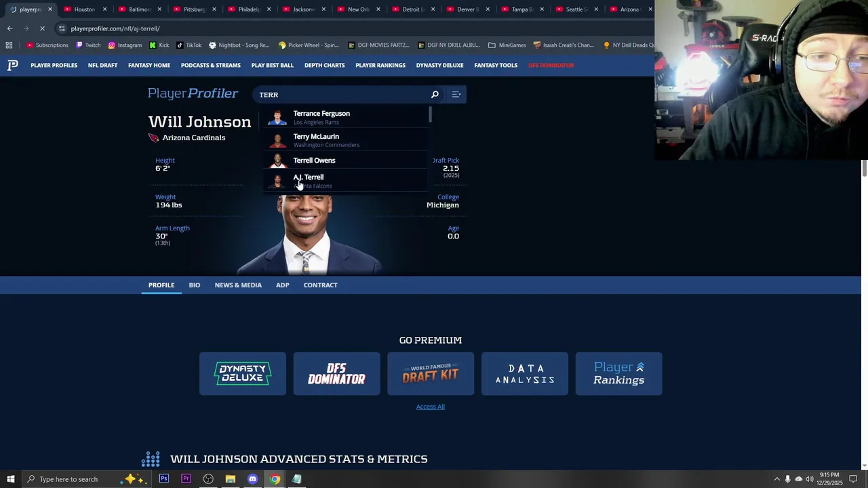This screenshot has height=488, width=868.
Task: Select Terry McLaurin from search results
Action: [347, 140]
